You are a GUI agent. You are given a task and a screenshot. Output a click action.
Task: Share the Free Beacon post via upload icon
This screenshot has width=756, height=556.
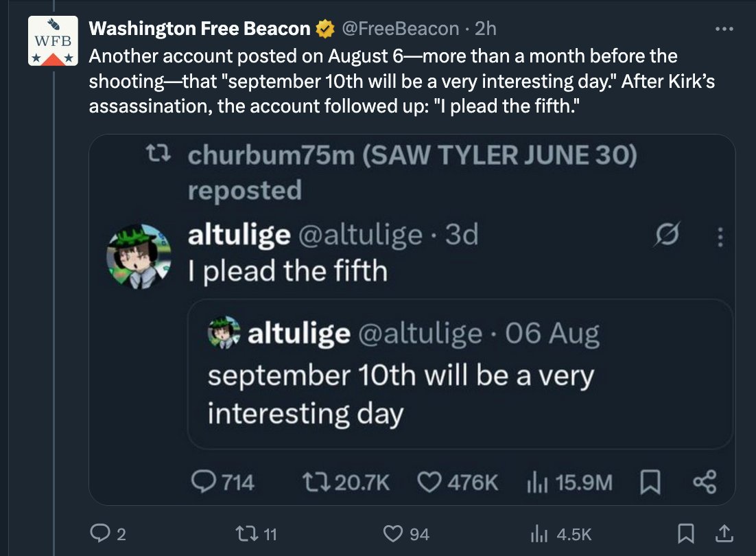coord(724,533)
